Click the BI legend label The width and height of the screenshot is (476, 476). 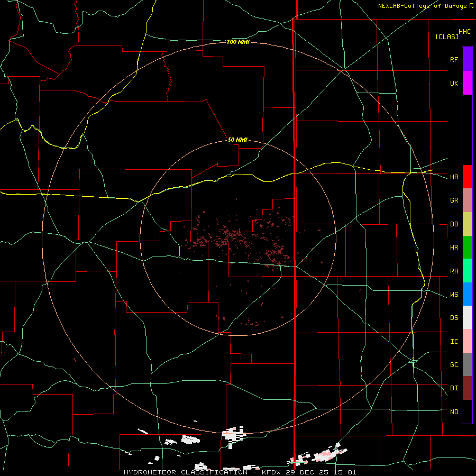click(x=454, y=388)
